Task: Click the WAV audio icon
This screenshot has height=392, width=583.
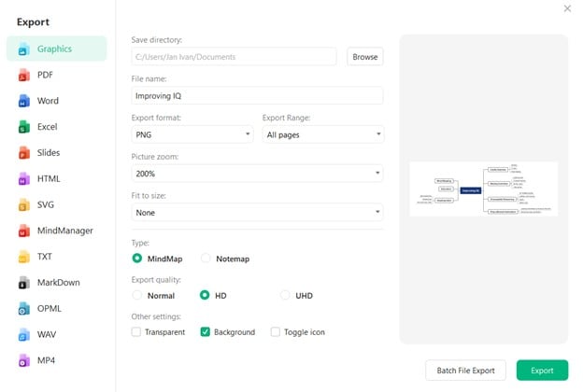Action: (23, 335)
